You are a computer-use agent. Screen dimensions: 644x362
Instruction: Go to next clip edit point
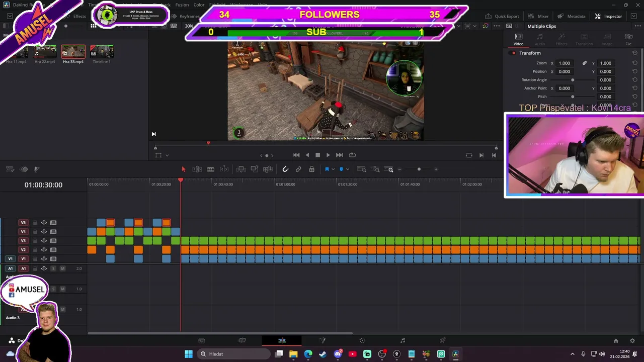point(481,155)
